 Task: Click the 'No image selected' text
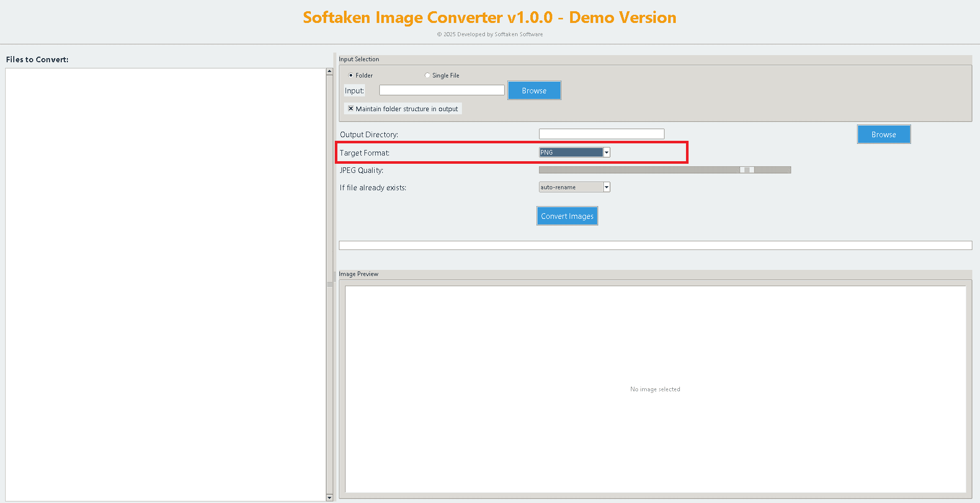(x=655, y=389)
